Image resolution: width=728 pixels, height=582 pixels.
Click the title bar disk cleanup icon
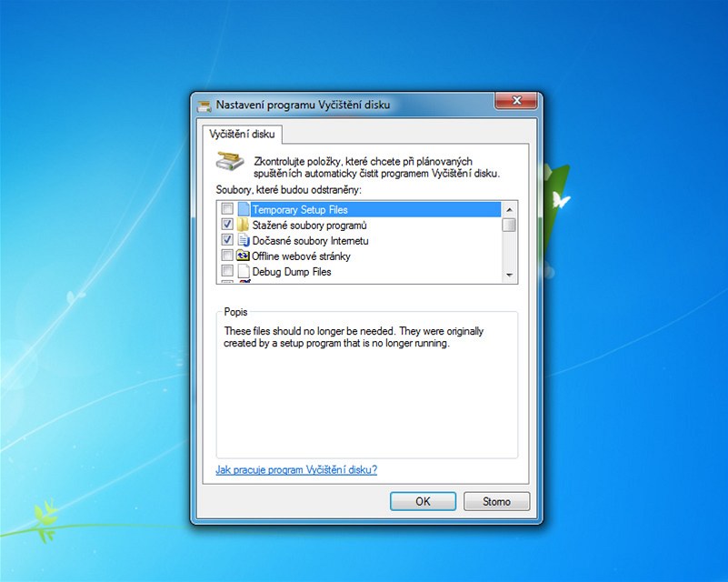204,105
